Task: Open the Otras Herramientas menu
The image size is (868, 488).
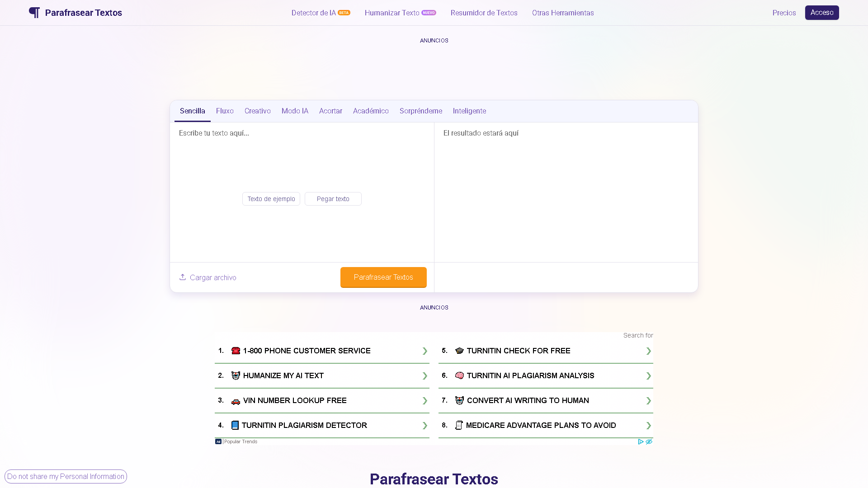Action: tap(562, 13)
